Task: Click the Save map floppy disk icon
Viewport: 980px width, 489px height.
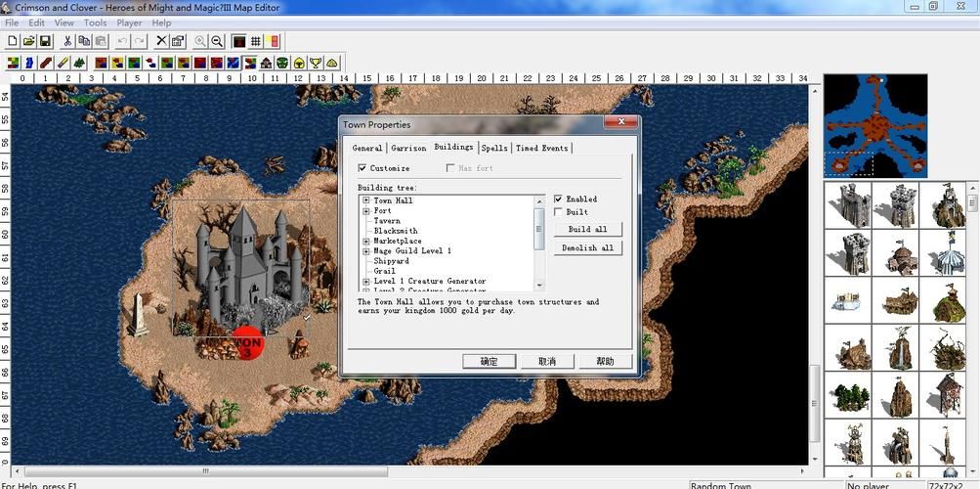Action: click(45, 41)
